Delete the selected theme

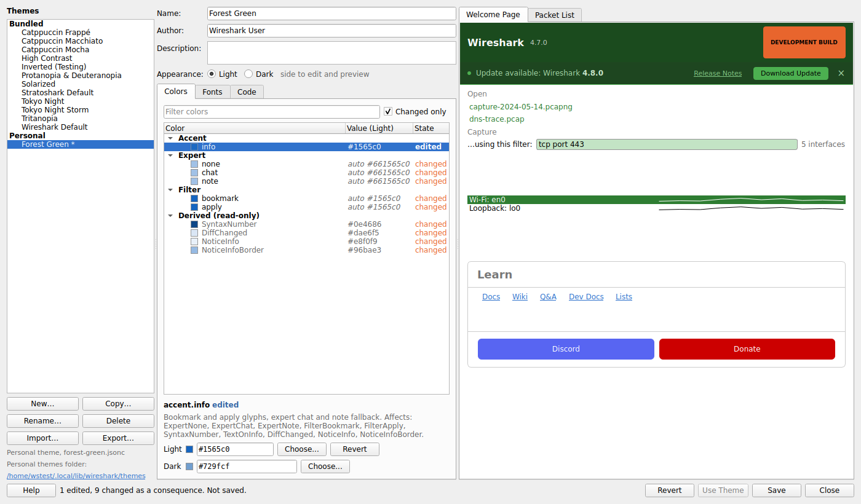pos(118,421)
